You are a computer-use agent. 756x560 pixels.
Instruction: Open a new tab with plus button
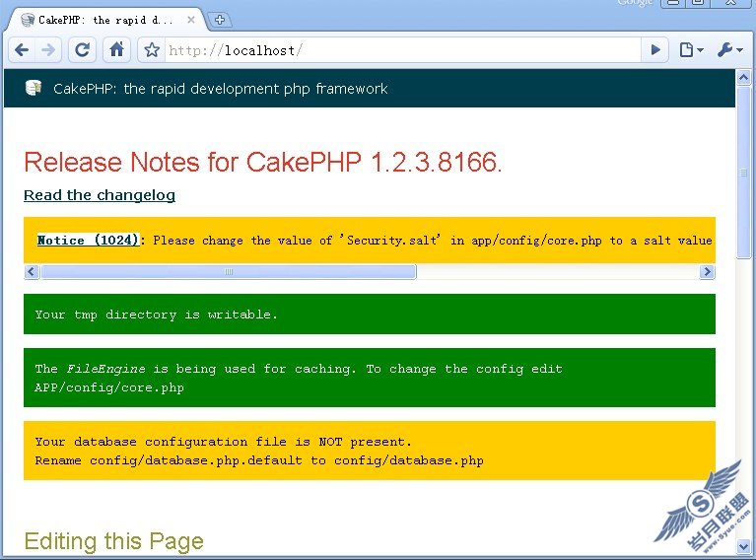(220, 20)
